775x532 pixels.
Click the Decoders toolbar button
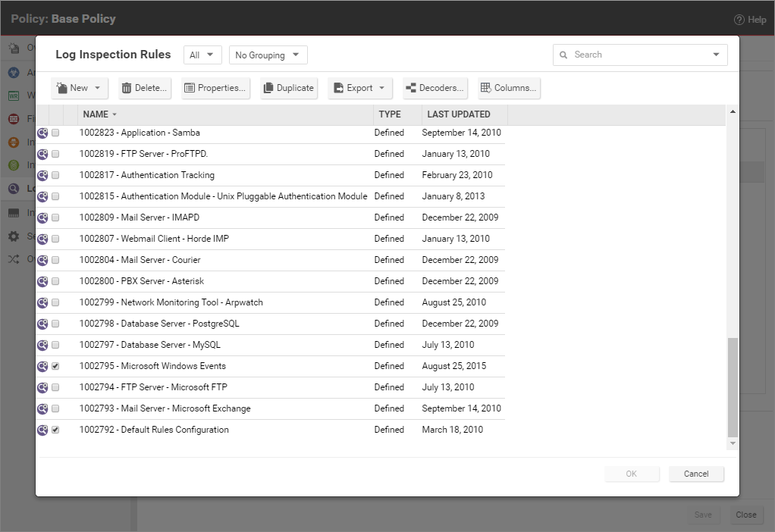[435, 88]
